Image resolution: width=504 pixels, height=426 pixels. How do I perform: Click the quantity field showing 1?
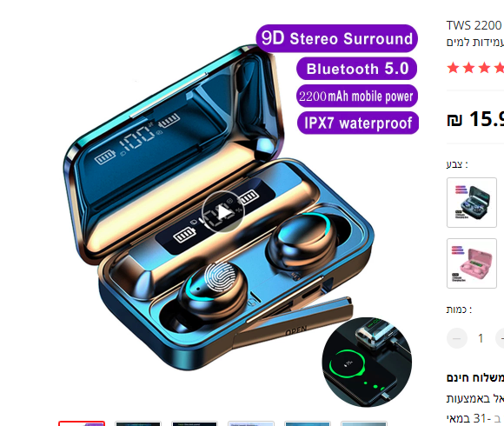[481, 338]
